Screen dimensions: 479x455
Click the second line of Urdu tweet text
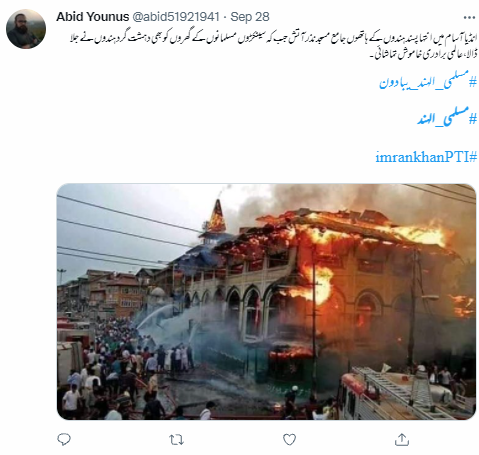[423, 53]
